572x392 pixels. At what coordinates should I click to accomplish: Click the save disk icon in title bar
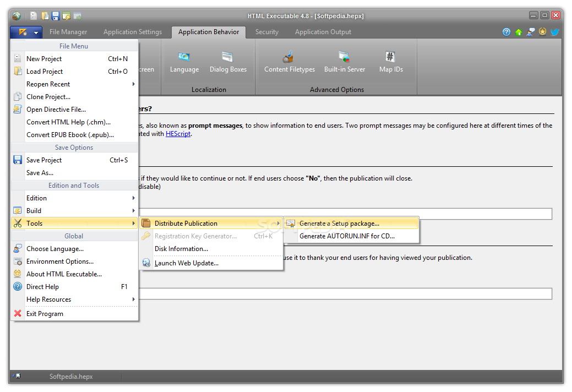[x=56, y=15]
